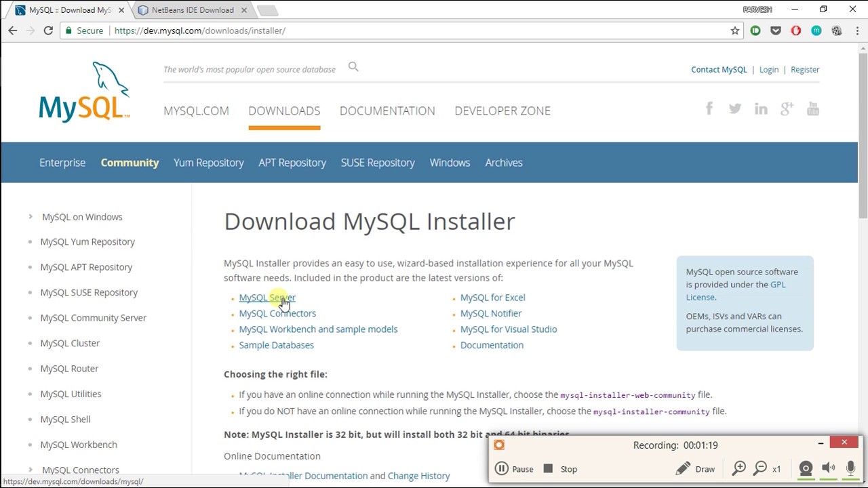Open MySQL Connectors list link
This screenshot has height=488, width=868.
point(277,313)
